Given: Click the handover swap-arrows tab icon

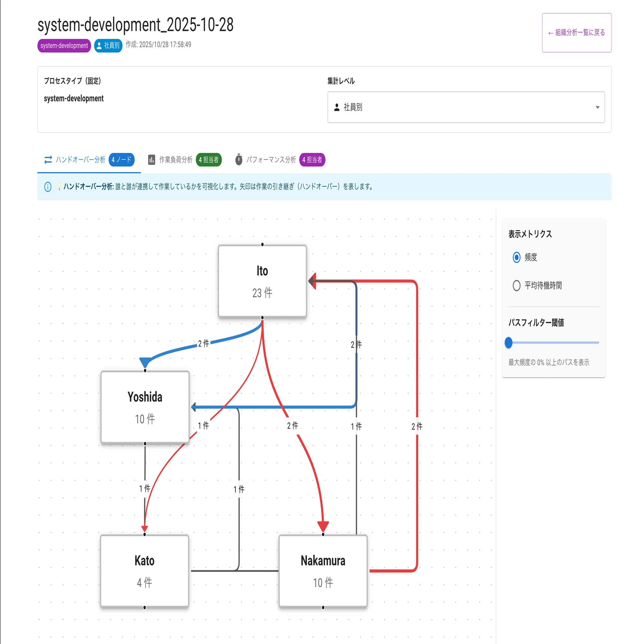Looking at the screenshot, I should tap(48, 160).
